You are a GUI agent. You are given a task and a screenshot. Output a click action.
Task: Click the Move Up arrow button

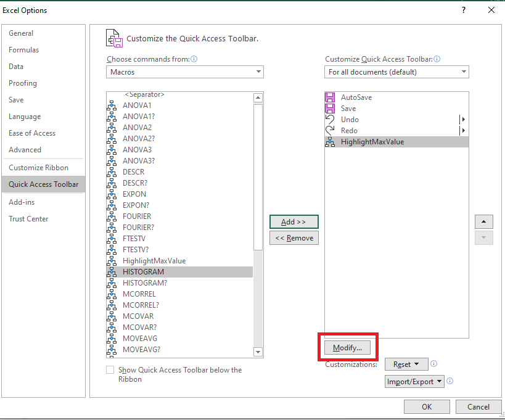[484, 221]
